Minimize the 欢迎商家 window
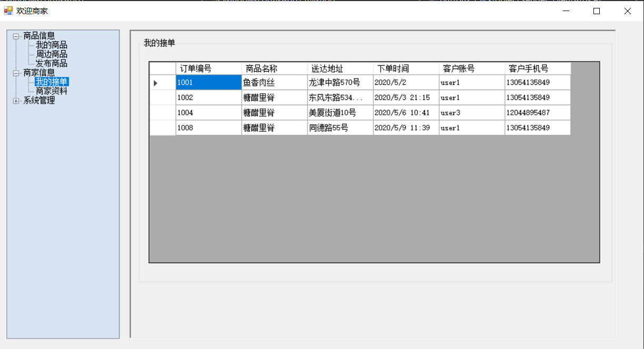This screenshot has height=349, width=644. [566, 11]
